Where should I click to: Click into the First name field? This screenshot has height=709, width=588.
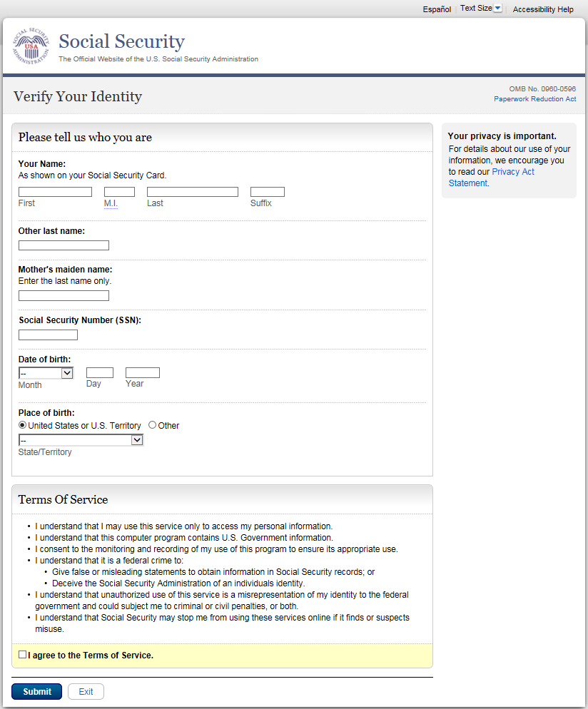click(x=55, y=192)
